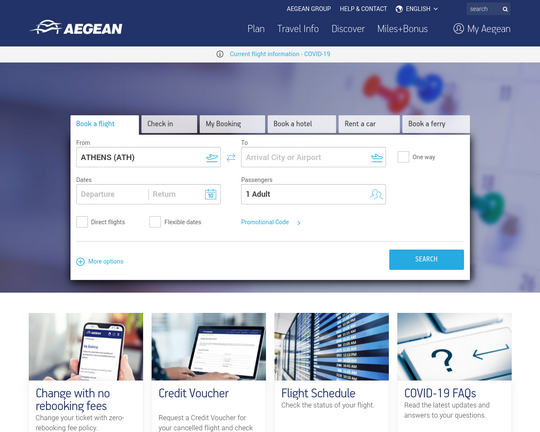Click the Return date field
Image resolution: width=540 pixels, height=432 pixels.
[x=176, y=194]
